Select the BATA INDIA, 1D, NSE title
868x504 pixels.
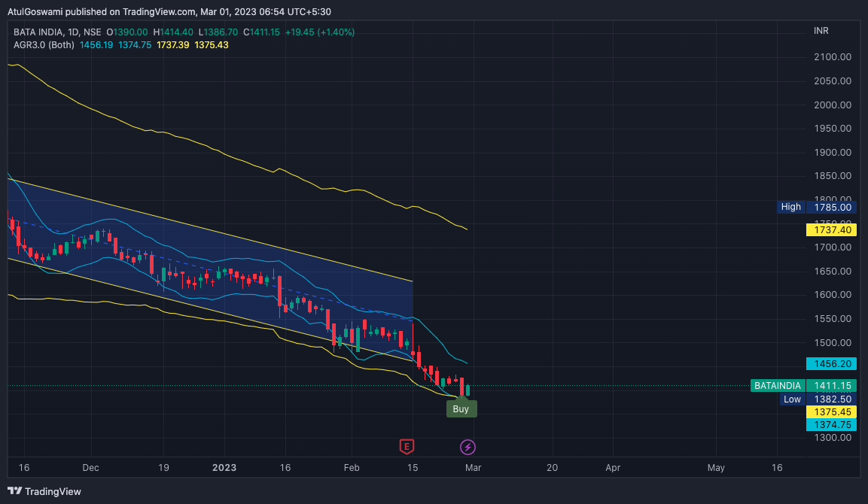click(57, 32)
